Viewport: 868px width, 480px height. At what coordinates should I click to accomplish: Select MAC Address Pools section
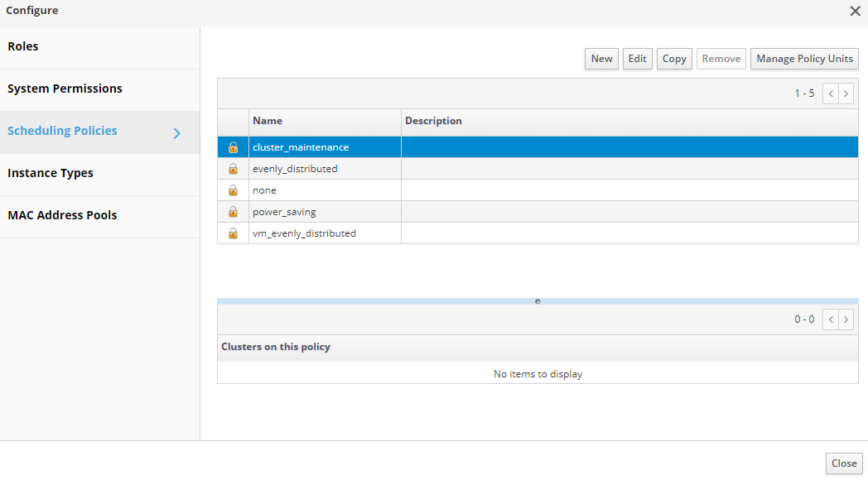pyautogui.click(x=62, y=215)
